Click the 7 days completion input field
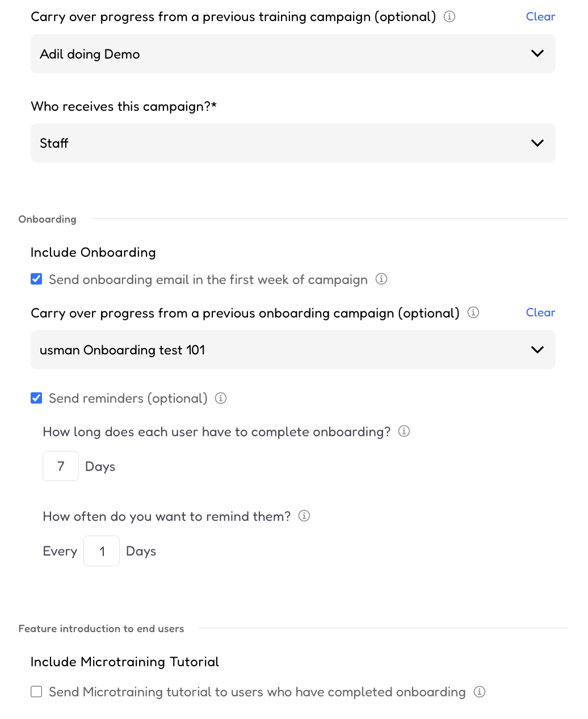The image size is (588, 719). point(61,466)
